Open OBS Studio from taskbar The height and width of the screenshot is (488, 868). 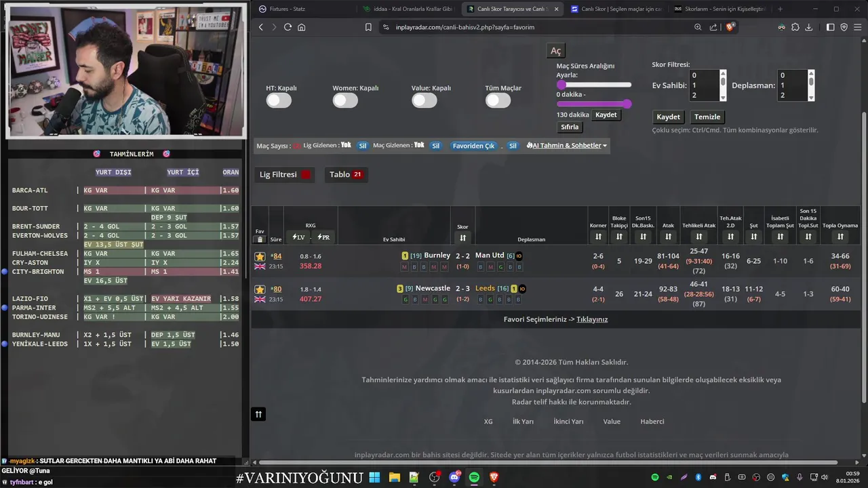[x=435, y=477]
